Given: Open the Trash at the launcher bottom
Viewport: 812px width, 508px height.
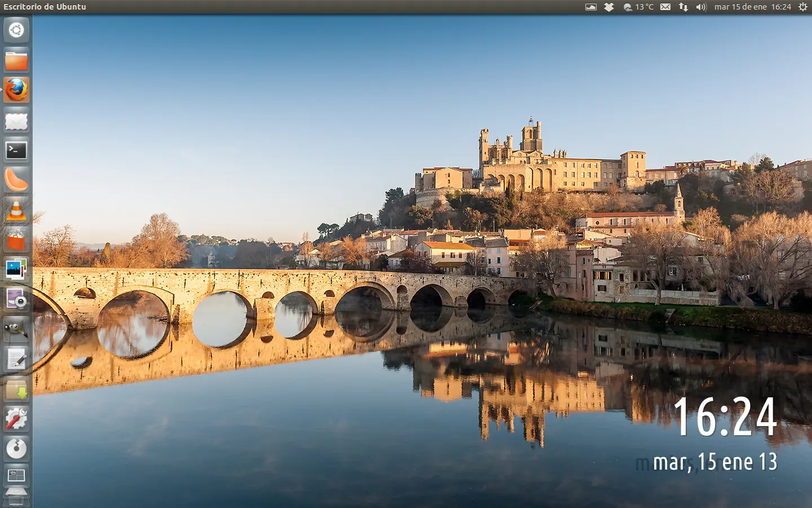Looking at the screenshot, I should click(x=16, y=497).
